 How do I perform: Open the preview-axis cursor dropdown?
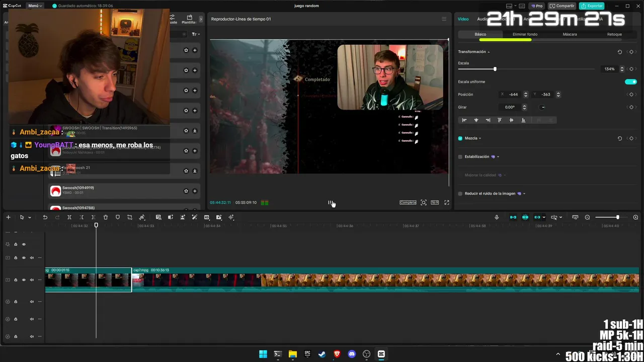(561, 218)
